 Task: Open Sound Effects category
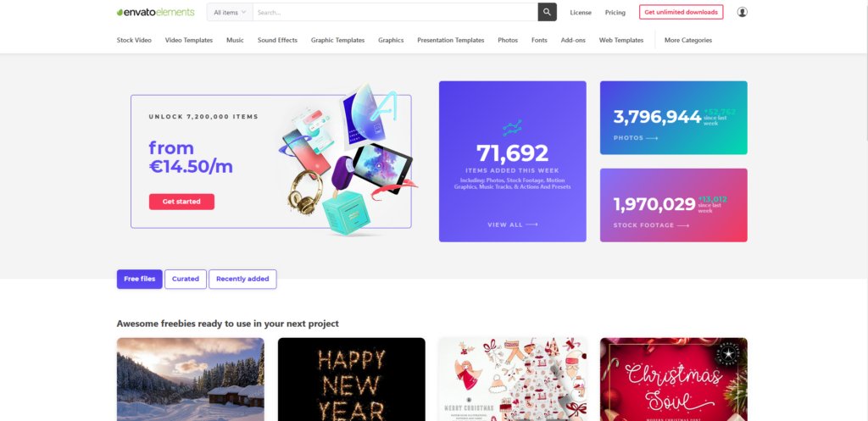click(x=277, y=40)
